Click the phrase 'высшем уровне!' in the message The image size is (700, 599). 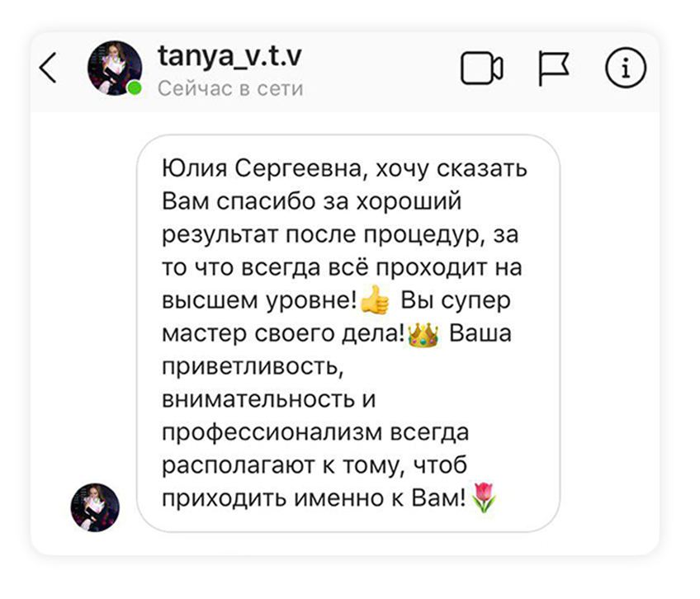pos(259,300)
